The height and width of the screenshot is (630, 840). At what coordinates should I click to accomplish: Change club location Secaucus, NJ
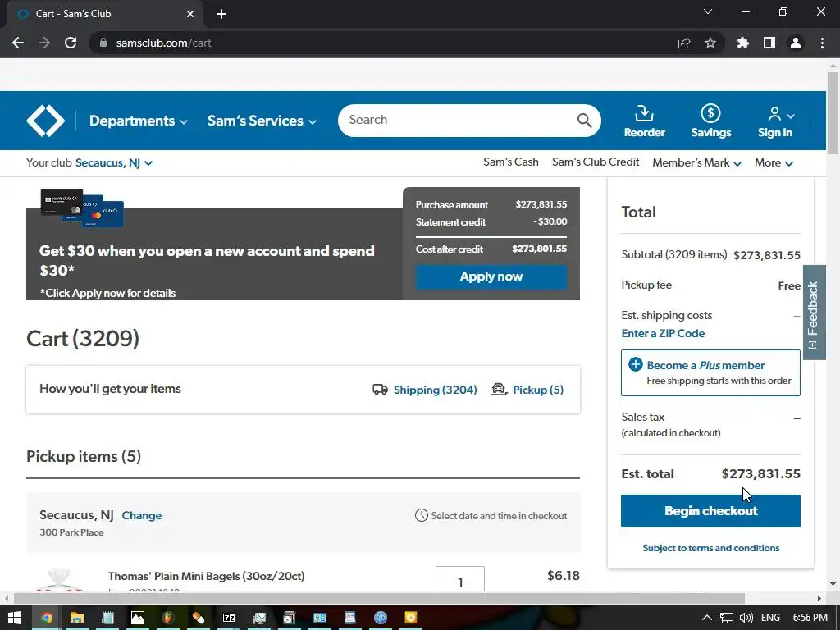pyautogui.click(x=114, y=163)
